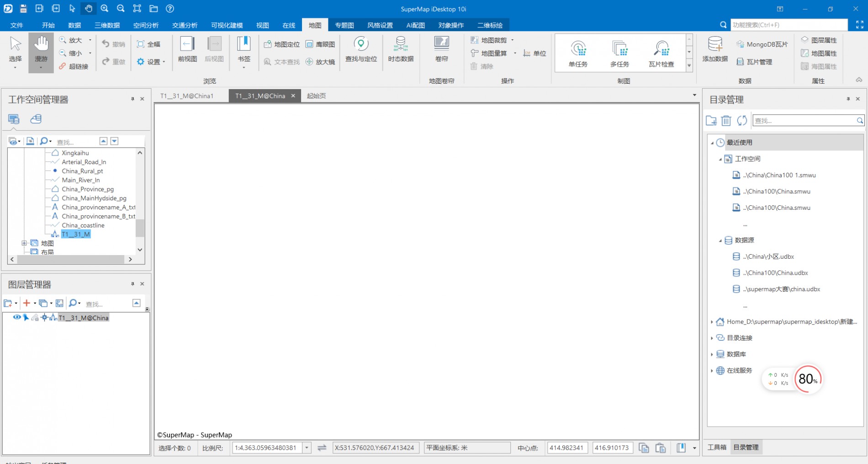Click 地图定位 map locate
The image size is (868, 464).
coord(282,44)
